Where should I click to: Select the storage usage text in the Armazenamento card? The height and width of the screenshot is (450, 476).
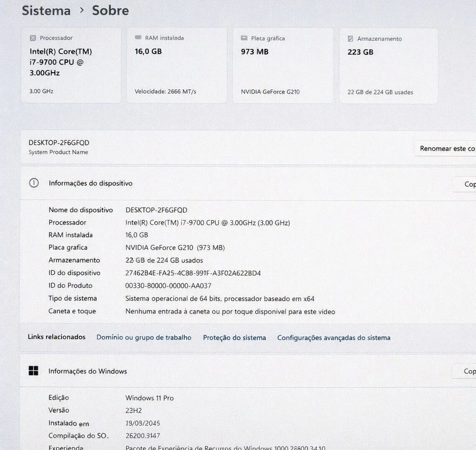pos(380,92)
